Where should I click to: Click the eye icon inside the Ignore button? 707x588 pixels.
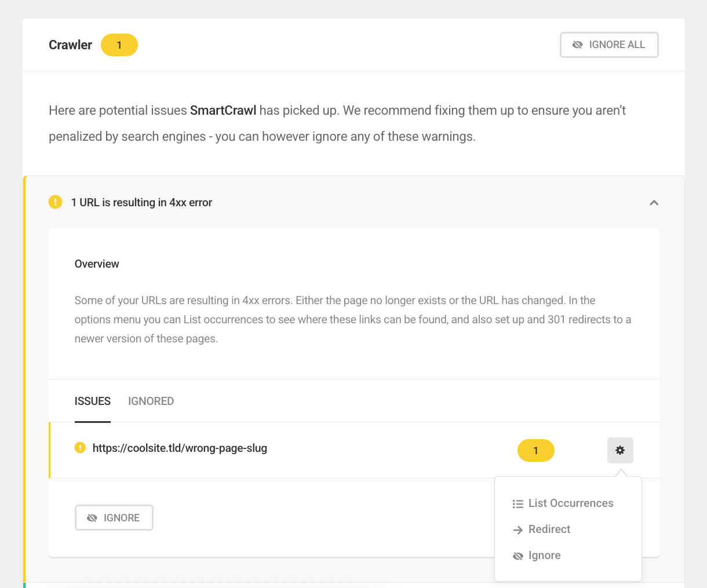[92, 517]
